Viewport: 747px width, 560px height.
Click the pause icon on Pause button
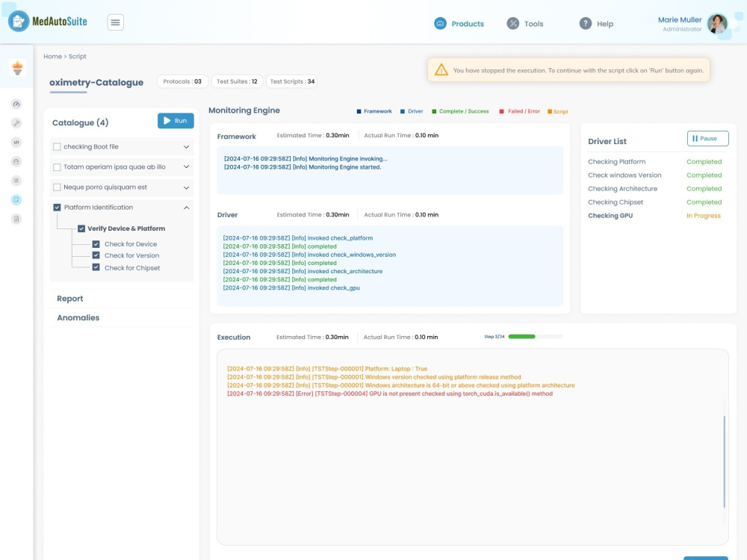(695, 139)
